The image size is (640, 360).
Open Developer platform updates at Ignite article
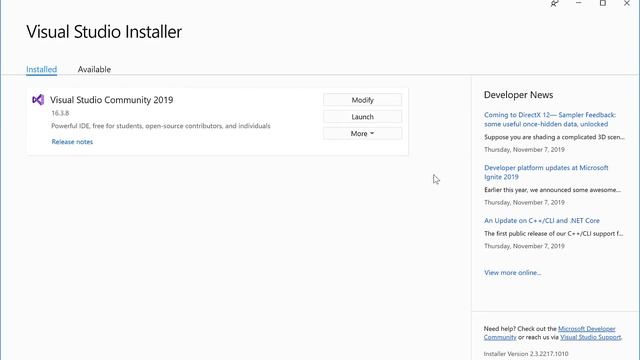pos(546,172)
